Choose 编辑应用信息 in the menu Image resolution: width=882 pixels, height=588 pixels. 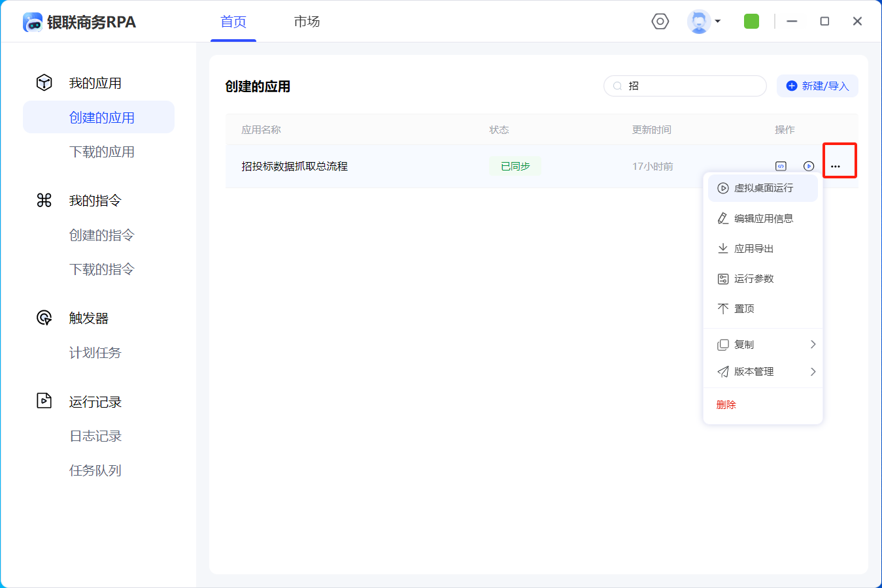762,218
